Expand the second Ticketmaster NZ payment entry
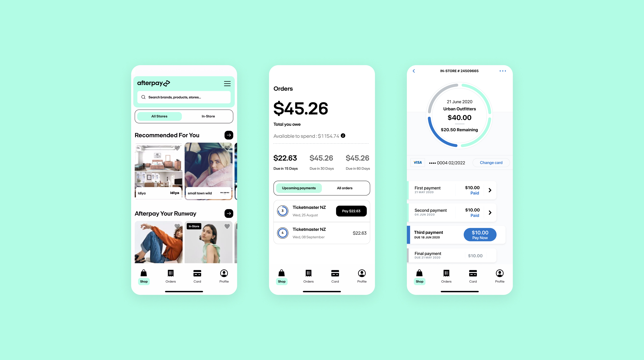The width and height of the screenshot is (644, 360). pos(321,233)
